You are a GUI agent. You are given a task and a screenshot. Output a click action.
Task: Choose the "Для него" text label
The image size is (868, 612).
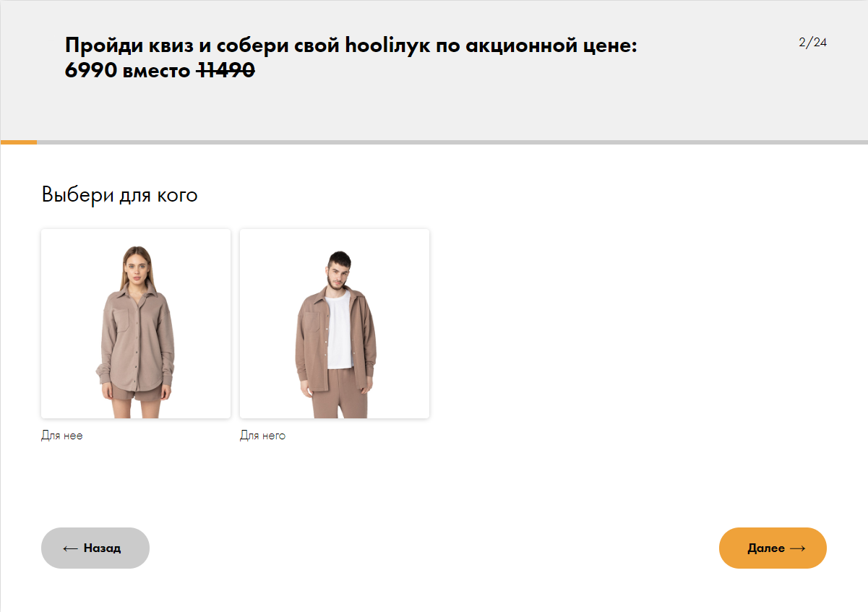click(262, 436)
